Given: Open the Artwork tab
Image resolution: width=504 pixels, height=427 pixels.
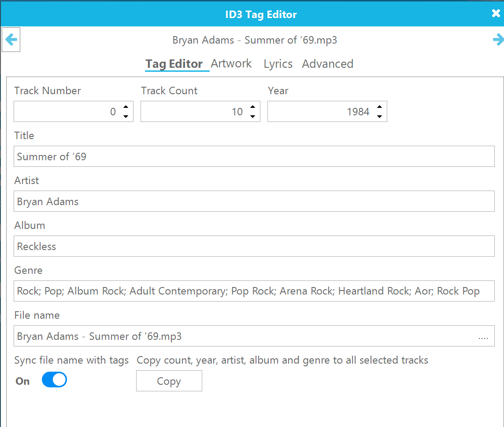Looking at the screenshot, I should (231, 63).
